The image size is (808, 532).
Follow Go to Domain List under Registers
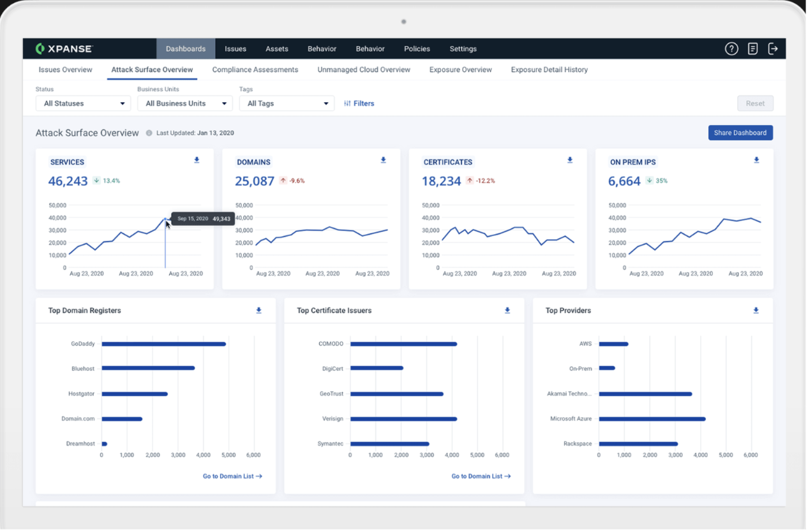coord(232,477)
